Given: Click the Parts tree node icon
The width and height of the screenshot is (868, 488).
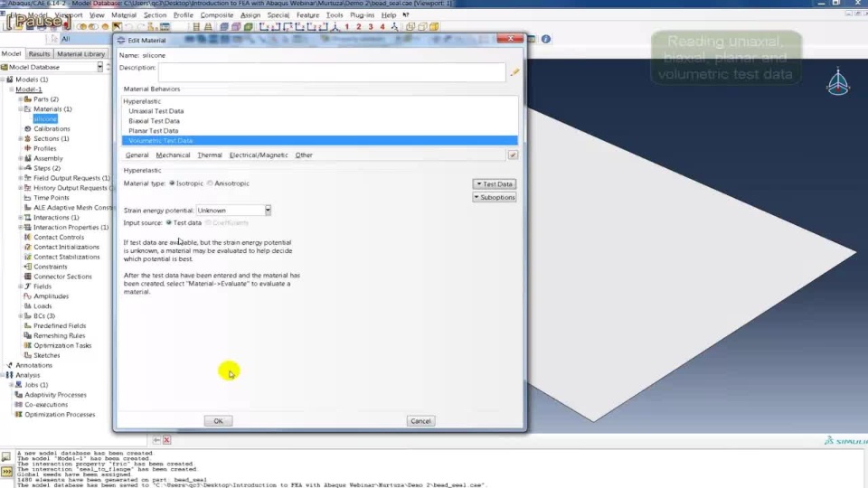Looking at the screenshot, I should coord(28,99).
